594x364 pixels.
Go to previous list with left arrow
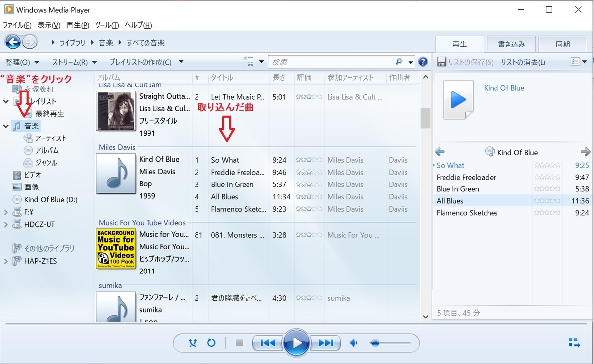pyautogui.click(x=439, y=152)
